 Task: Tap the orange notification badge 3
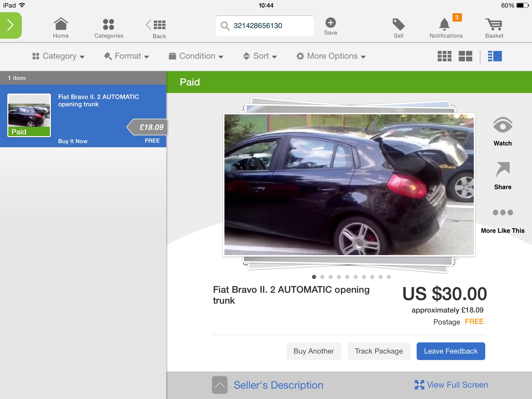(x=457, y=17)
